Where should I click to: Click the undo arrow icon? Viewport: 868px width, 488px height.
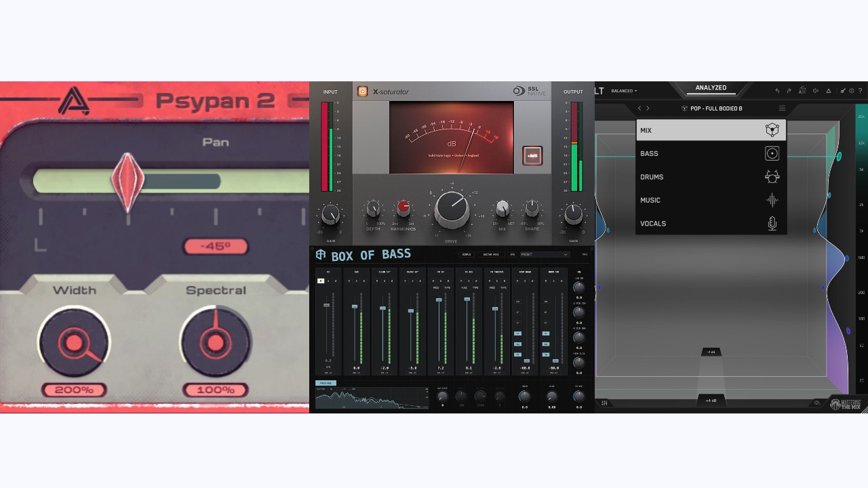click(x=777, y=91)
